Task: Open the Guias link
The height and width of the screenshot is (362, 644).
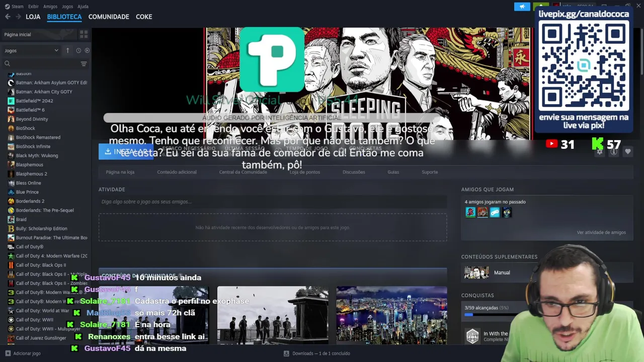Action: tap(393, 172)
